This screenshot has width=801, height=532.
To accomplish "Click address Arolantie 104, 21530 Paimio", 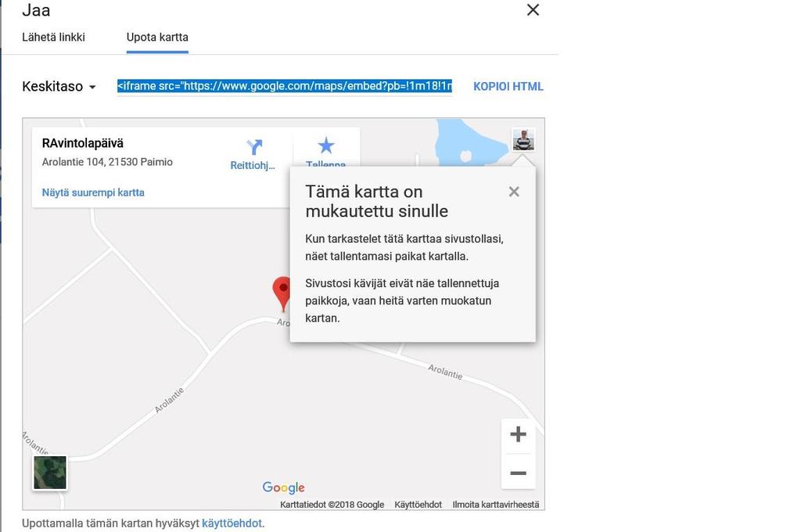I will 107,162.
